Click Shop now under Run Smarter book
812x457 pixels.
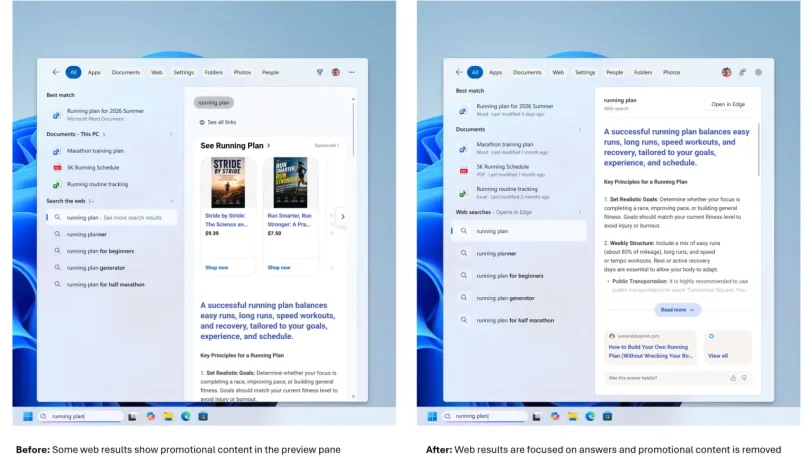279,267
